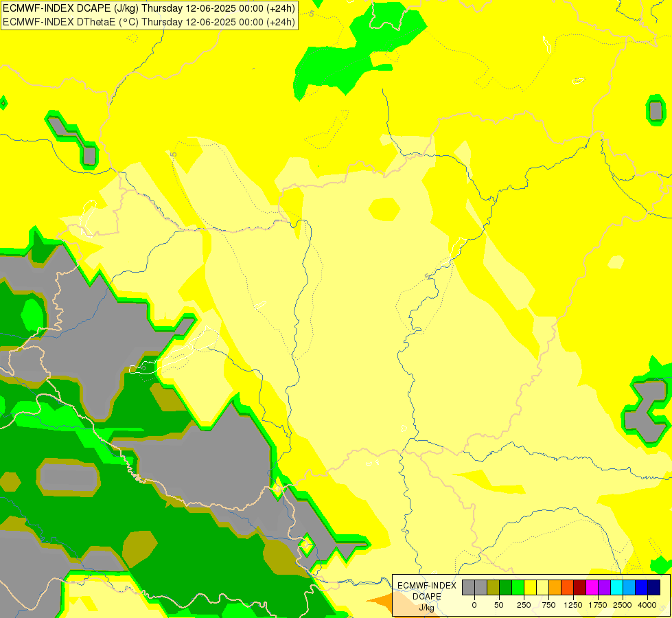The height and width of the screenshot is (618, 672).
Task: Select the legend value 2500
Action: pos(623,605)
